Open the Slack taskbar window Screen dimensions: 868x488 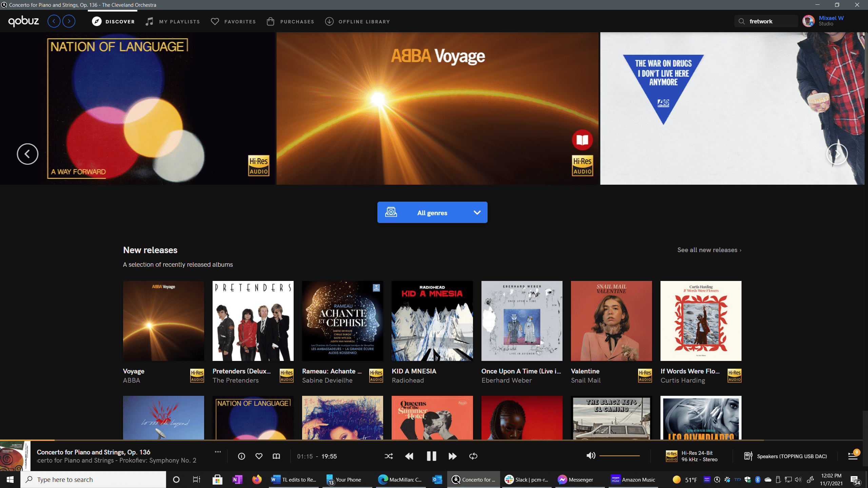527,480
